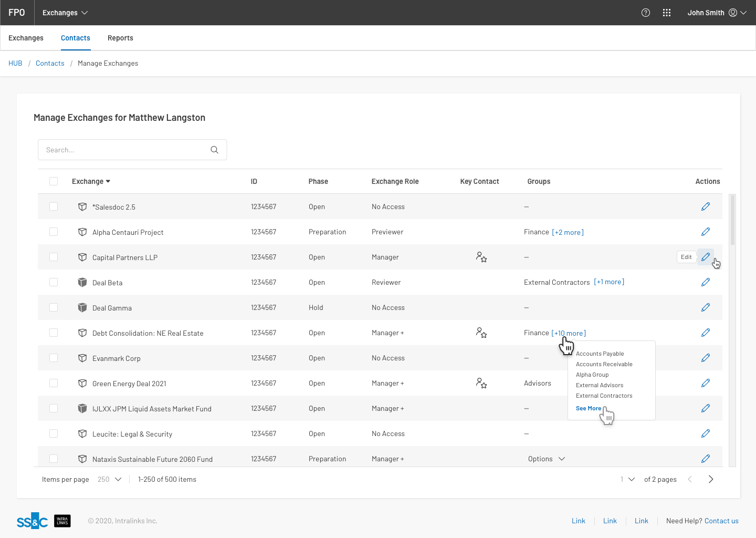Open the apps grid icon

coord(667,13)
